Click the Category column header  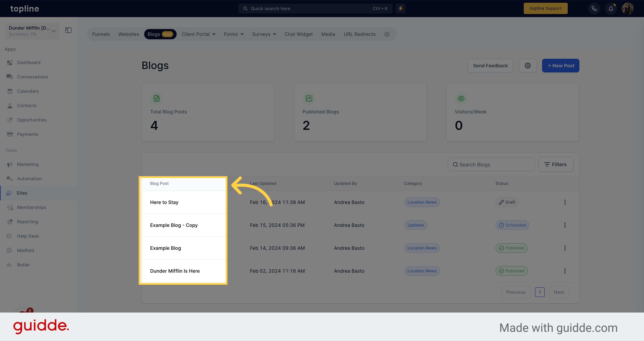(x=413, y=183)
